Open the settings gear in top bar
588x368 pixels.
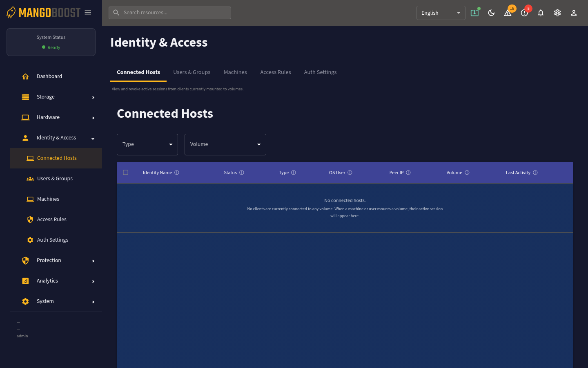[557, 13]
